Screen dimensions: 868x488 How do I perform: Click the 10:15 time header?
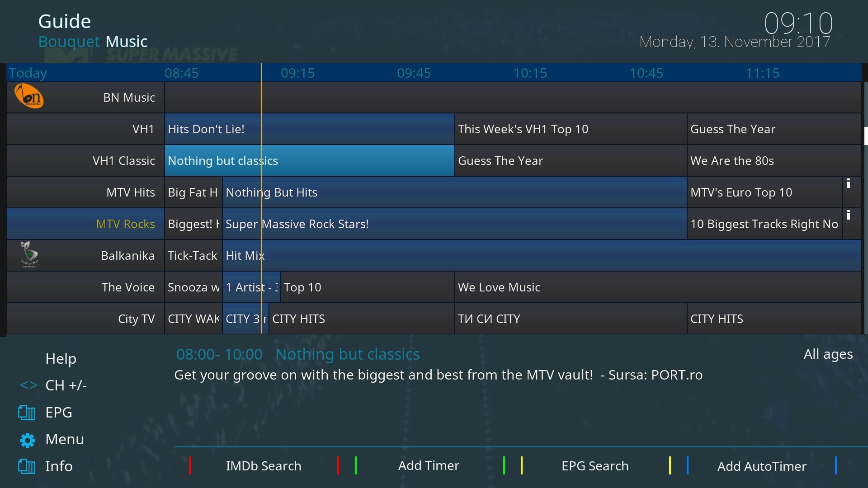[530, 73]
